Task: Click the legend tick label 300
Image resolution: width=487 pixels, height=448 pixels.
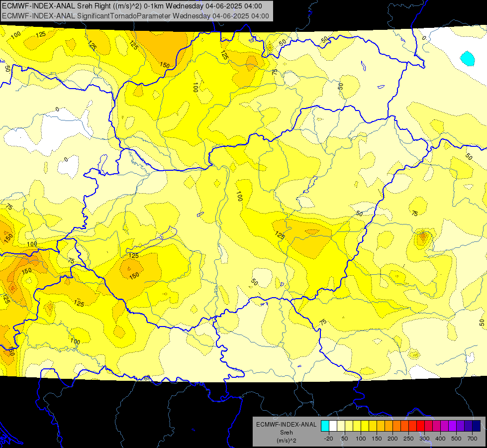Action: (425, 439)
